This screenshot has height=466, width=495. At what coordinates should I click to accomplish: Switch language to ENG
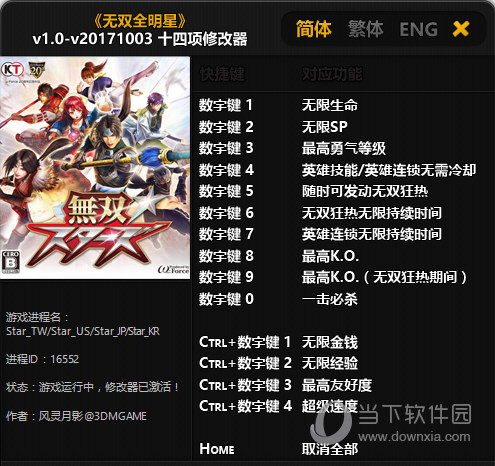tap(419, 29)
